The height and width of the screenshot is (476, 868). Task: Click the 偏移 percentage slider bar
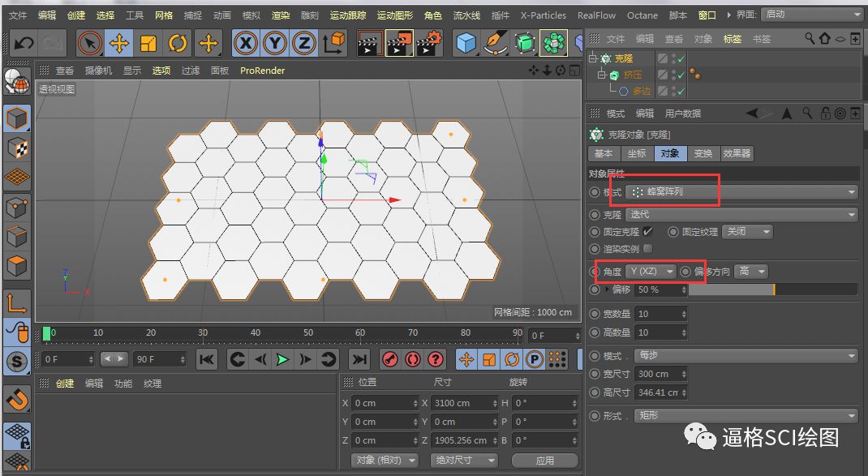tap(773, 289)
